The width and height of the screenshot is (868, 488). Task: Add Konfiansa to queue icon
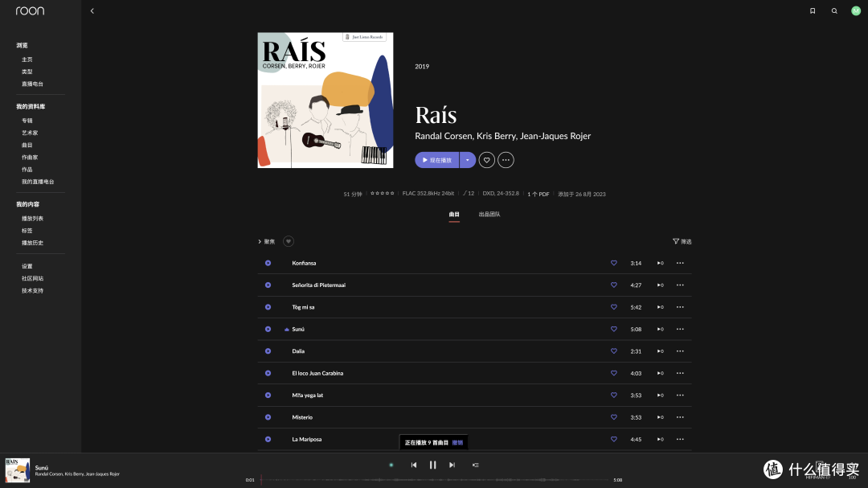coord(660,263)
